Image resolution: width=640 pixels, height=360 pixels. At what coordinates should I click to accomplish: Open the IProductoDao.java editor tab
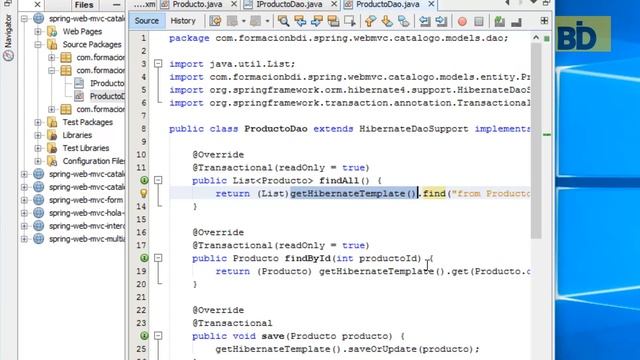click(x=289, y=4)
